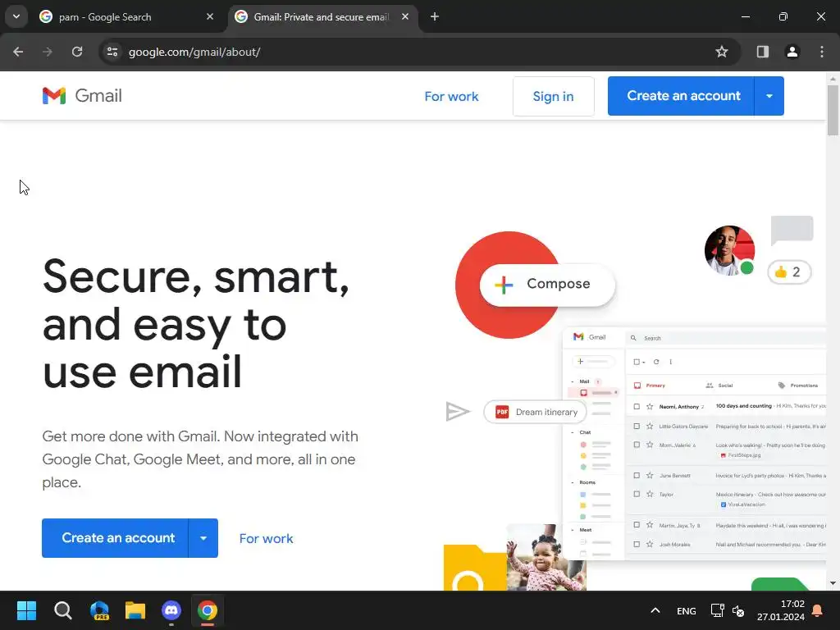Click the Gmail logo in header
Screen dimensions: 840x630
[82, 96]
